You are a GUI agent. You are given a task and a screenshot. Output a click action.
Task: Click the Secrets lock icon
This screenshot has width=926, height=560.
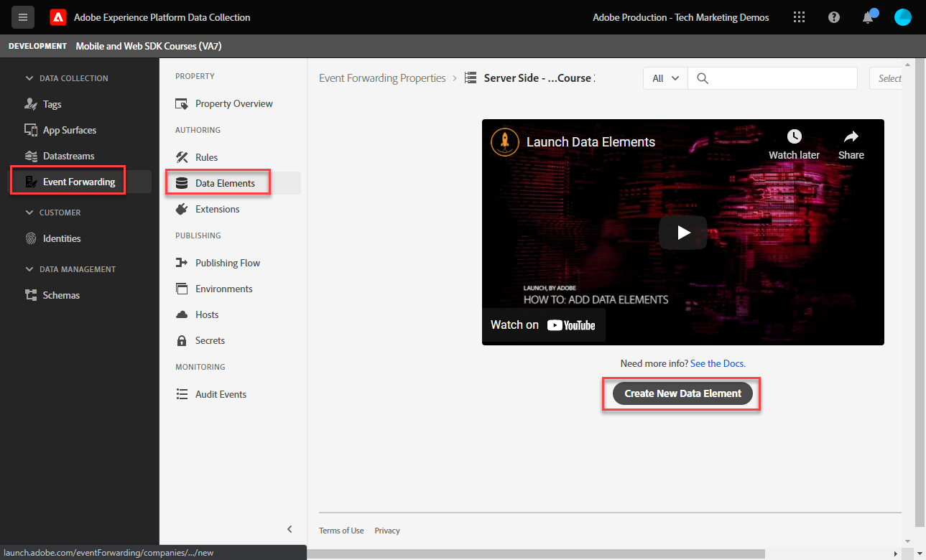click(182, 340)
